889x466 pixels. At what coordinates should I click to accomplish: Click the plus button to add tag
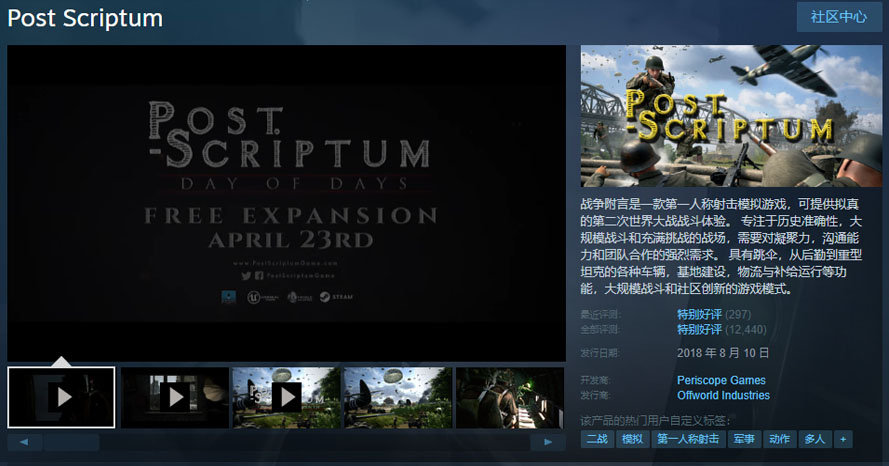click(x=843, y=439)
